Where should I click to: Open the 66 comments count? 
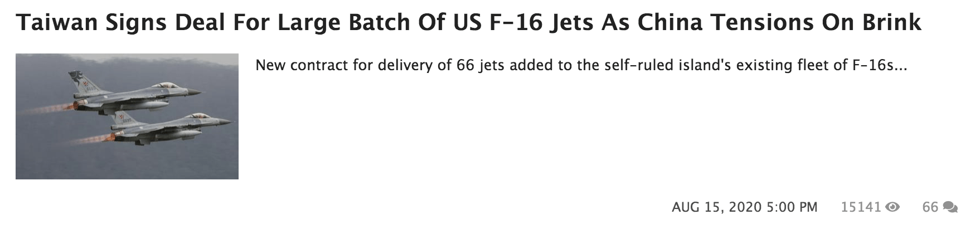coord(930,207)
